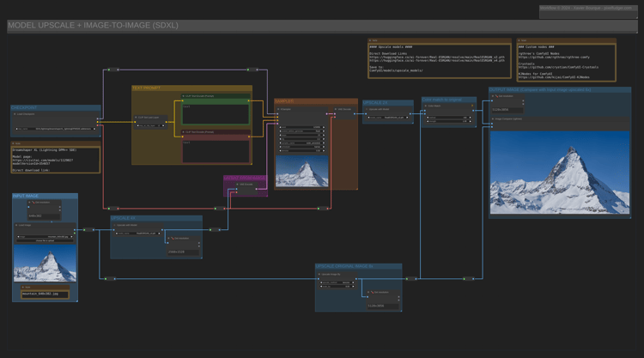Collapse Upscale with Model node in UPSCALE 2X

tap(367, 109)
